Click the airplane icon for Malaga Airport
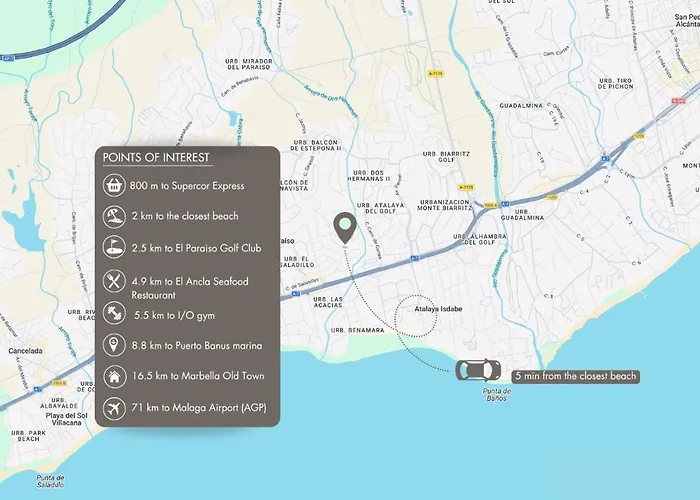Viewport: 700px width, 500px height. point(114,408)
